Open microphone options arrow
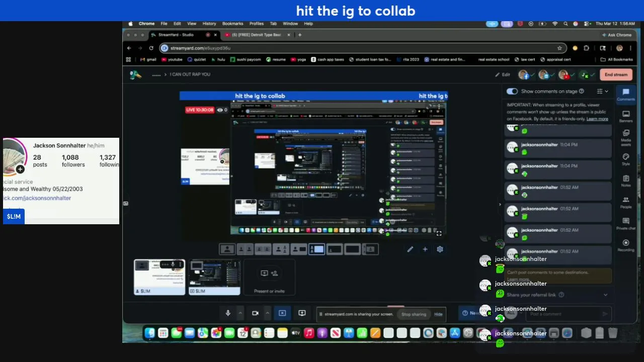Viewport: 644px width, 362px height. (240, 313)
